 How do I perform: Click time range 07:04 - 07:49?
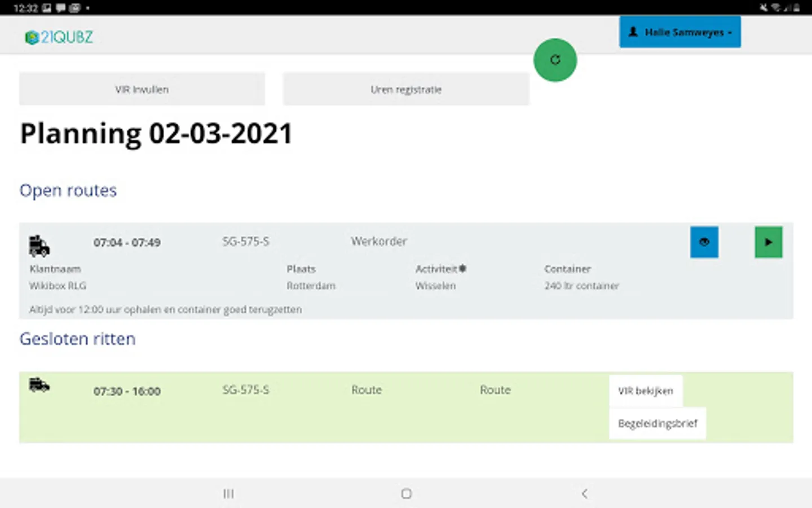(x=127, y=243)
